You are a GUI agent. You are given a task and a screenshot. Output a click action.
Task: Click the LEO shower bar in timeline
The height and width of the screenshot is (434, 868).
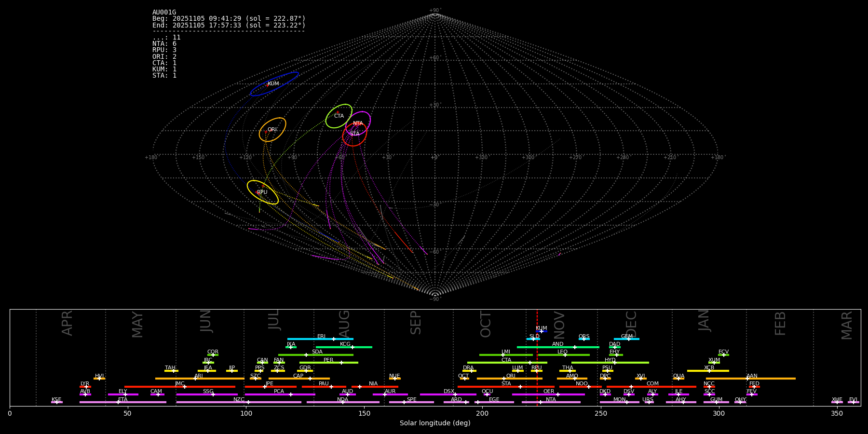tap(564, 355)
